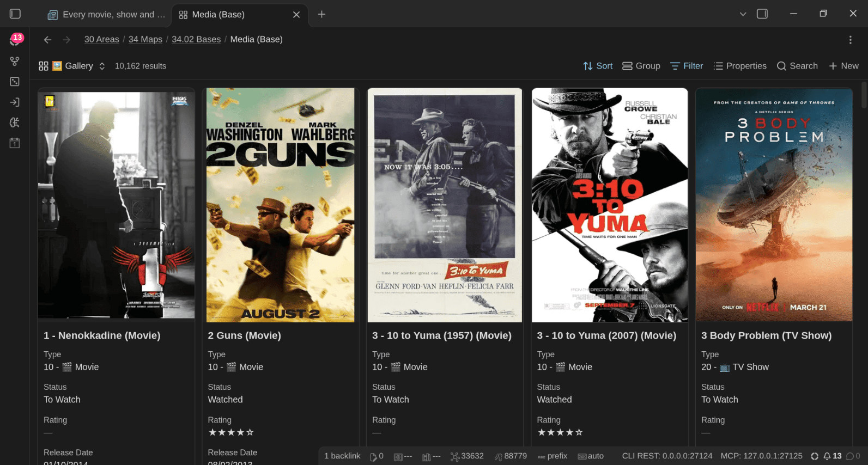Open the daily note calendar ribbon icon
The image size is (868, 465).
pyautogui.click(x=15, y=143)
